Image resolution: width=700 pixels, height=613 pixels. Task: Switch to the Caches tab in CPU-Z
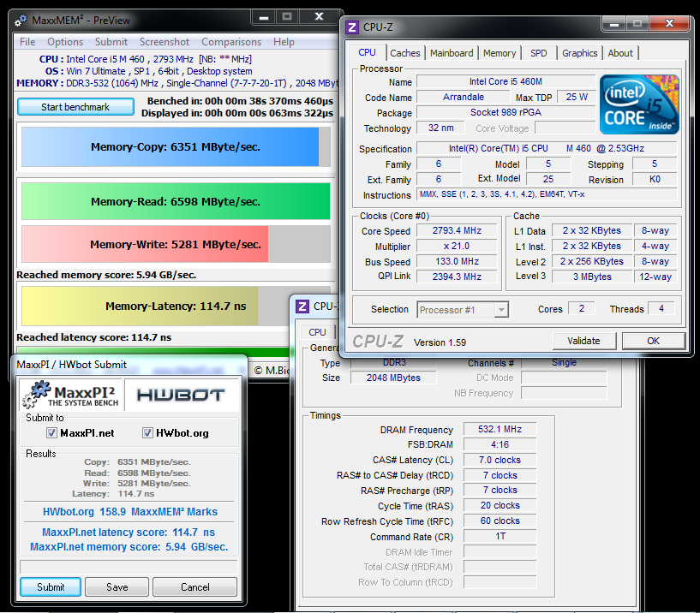coord(405,53)
